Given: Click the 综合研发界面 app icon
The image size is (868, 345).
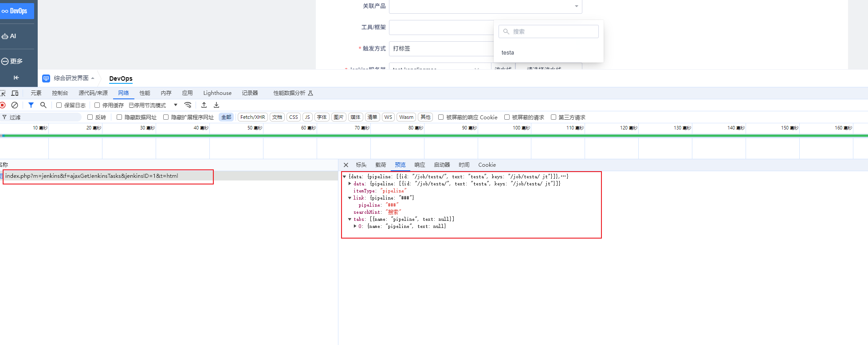Looking at the screenshot, I should click(x=46, y=78).
